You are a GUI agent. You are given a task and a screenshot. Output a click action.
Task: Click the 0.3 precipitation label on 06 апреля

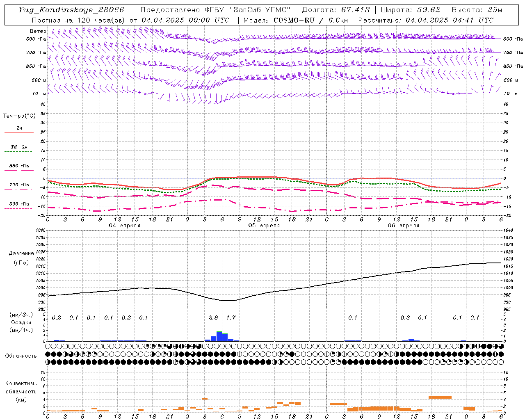pos(405,317)
